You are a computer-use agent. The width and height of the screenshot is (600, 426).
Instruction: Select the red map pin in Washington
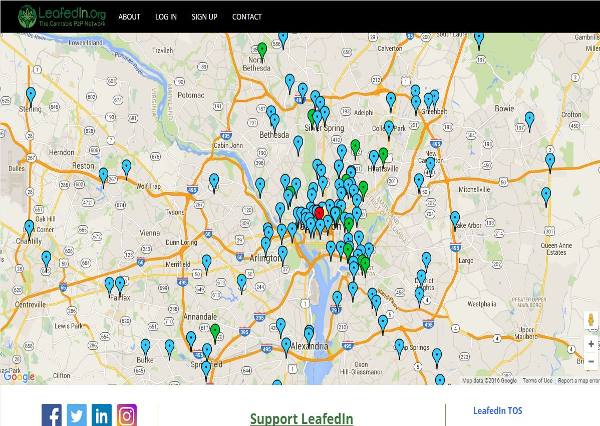[x=319, y=213]
